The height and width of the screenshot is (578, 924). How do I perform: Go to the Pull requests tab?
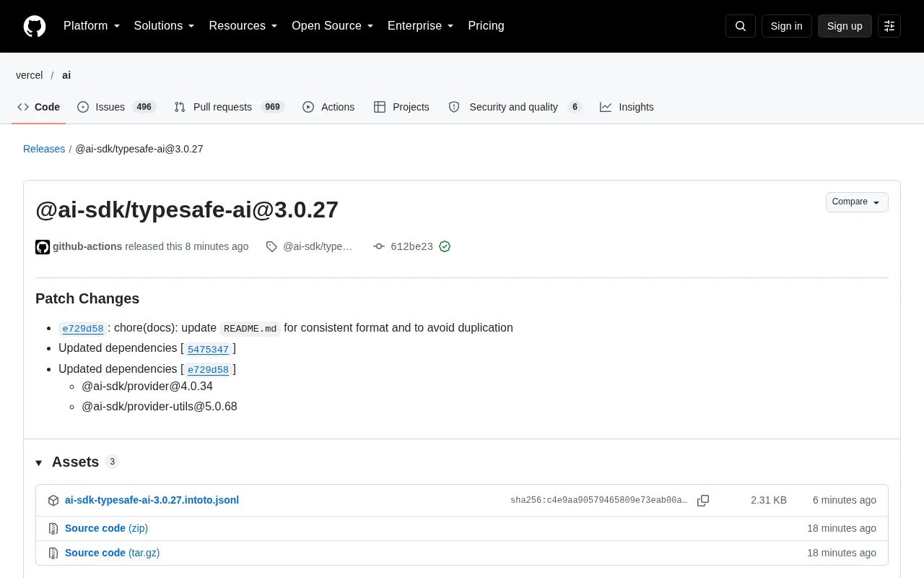pyautogui.click(x=230, y=107)
